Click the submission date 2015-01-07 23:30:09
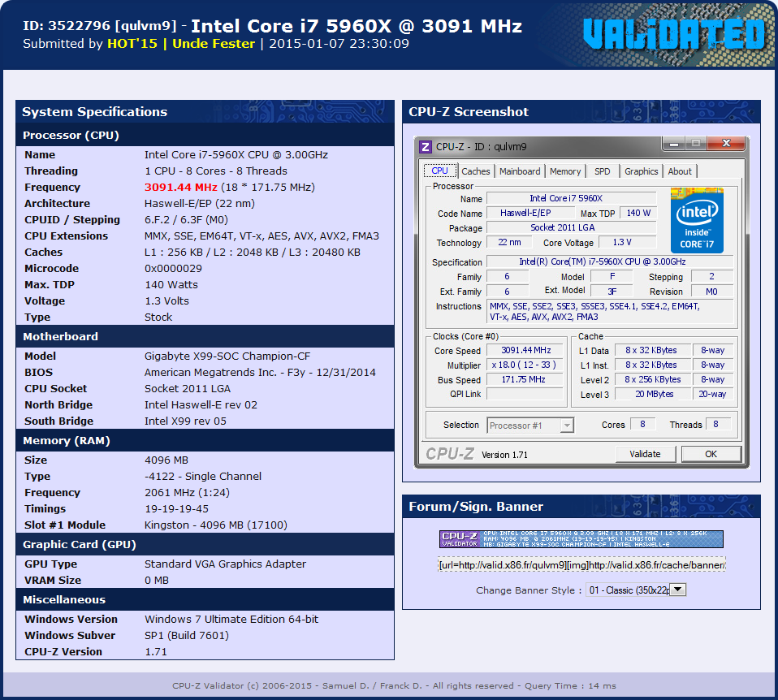 [339, 44]
